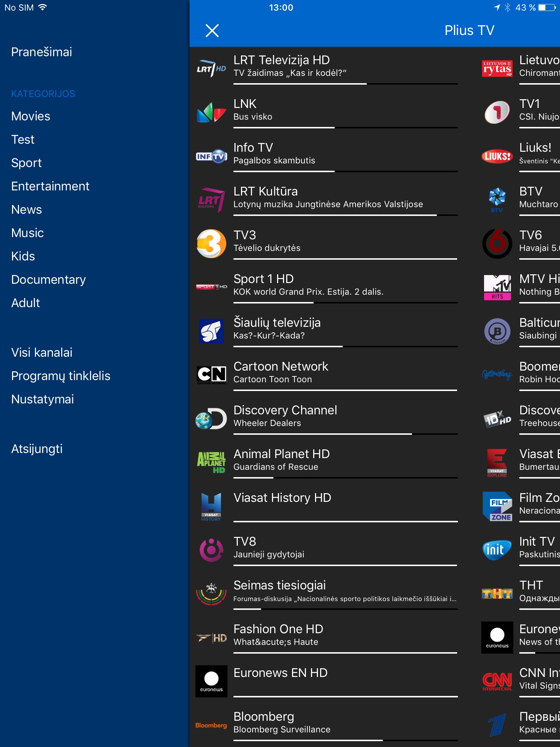Tap the Sport 1 HD logo
The height and width of the screenshot is (747, 560).
(211, 287)
